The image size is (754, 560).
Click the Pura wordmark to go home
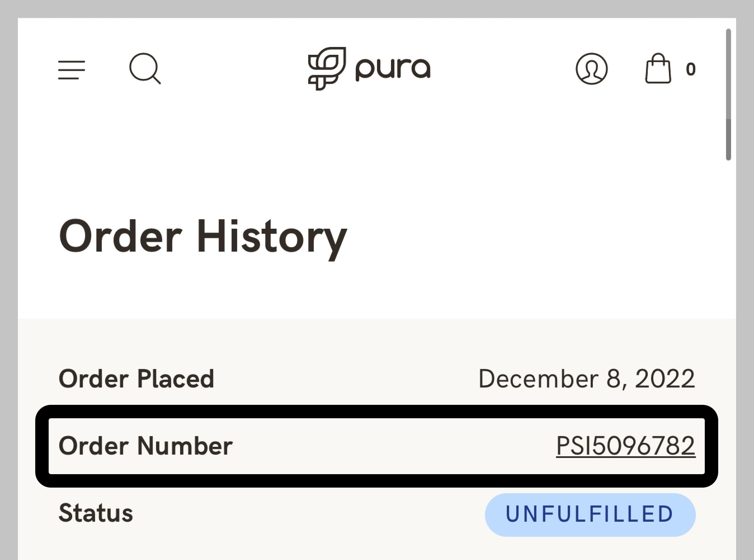pos(392,68)
